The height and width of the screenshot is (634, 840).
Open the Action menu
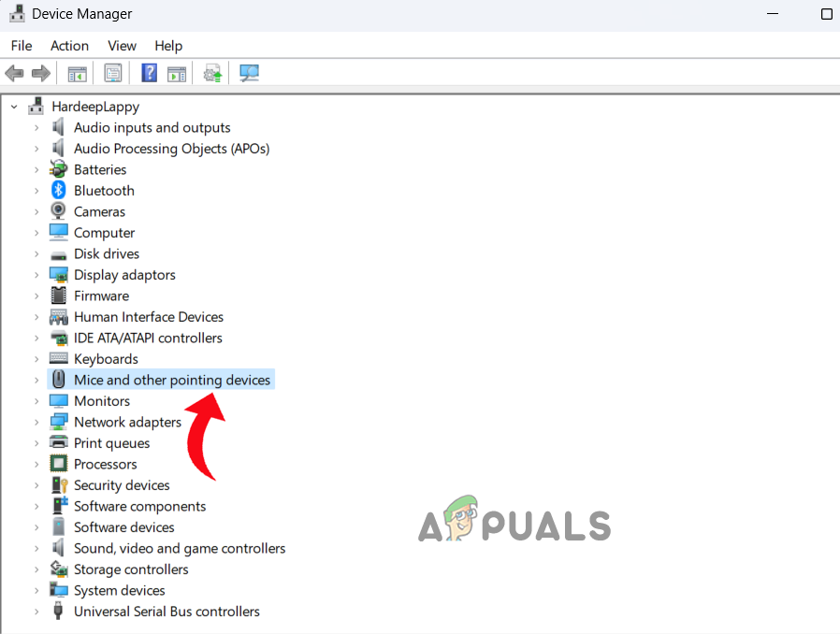(69, 45)
